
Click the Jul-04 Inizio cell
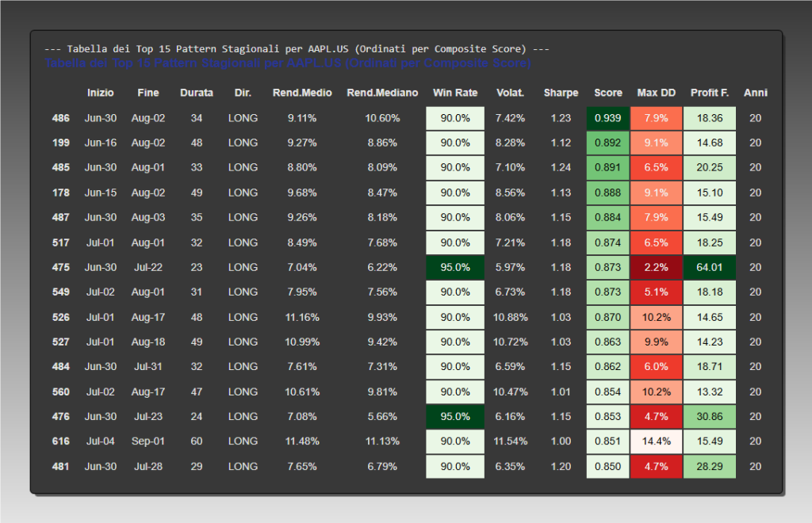click(101, 441)
